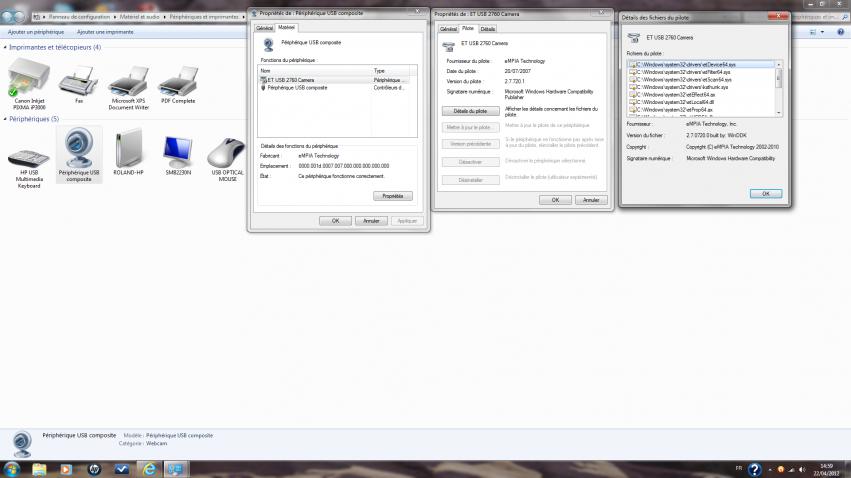Switch to the Général tab in USB composite properties
Viewport: 851px width, 478px height.
[264, 28]
